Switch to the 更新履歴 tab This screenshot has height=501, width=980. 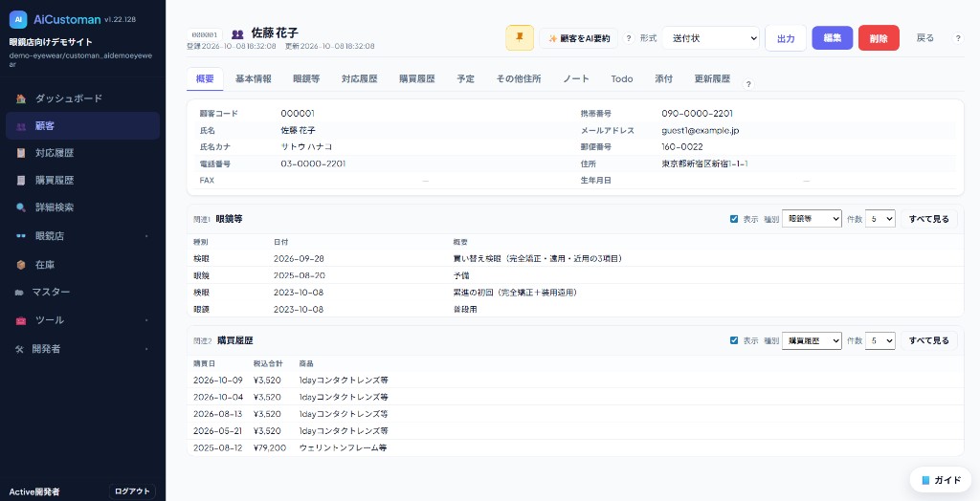coord(712,78)
